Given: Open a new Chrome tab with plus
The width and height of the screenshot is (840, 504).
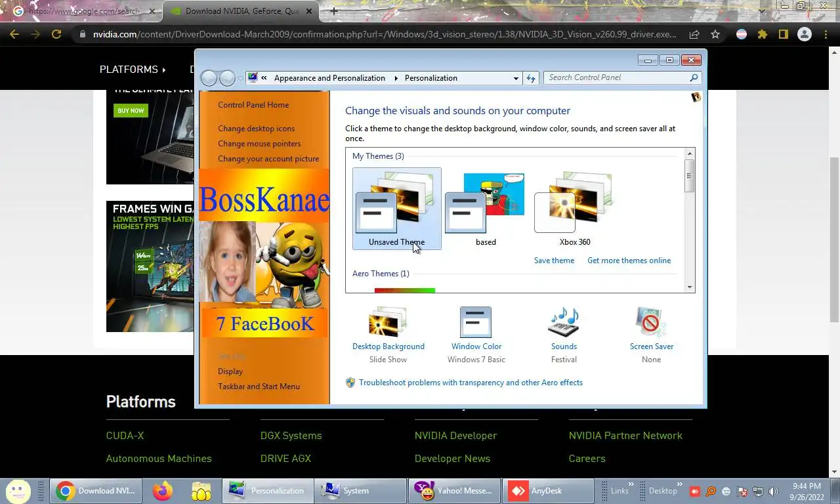Looking at the screenshot, I should [x=334, y=11].
